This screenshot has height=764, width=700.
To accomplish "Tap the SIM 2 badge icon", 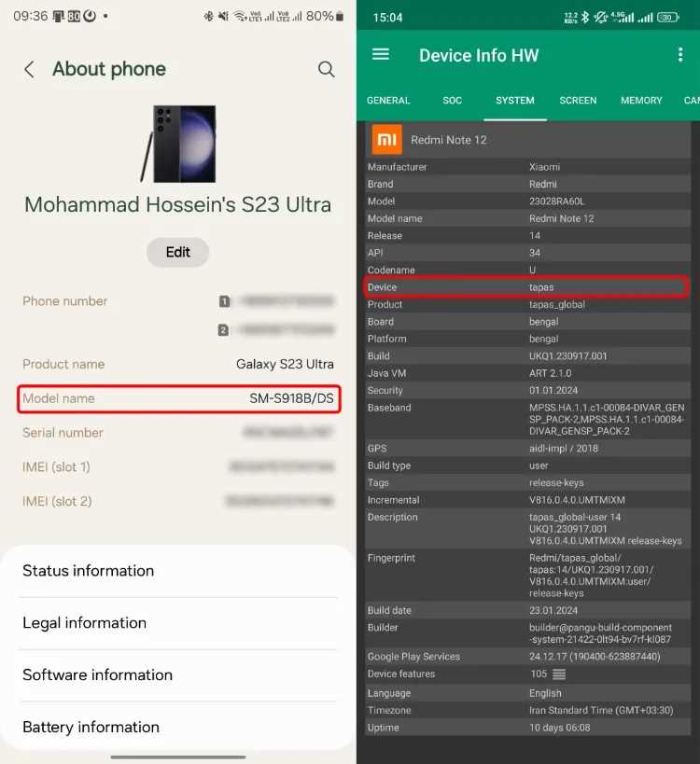I will point(224,329).
